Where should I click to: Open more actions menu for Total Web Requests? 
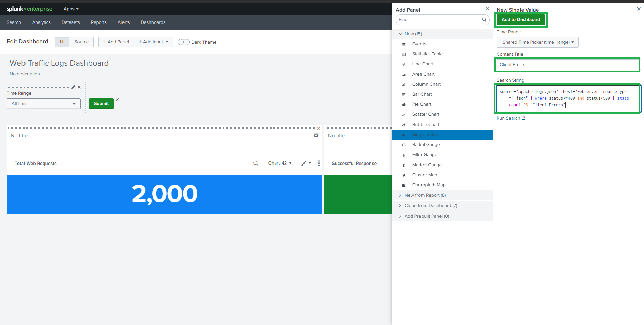click(x=319, y=163)
